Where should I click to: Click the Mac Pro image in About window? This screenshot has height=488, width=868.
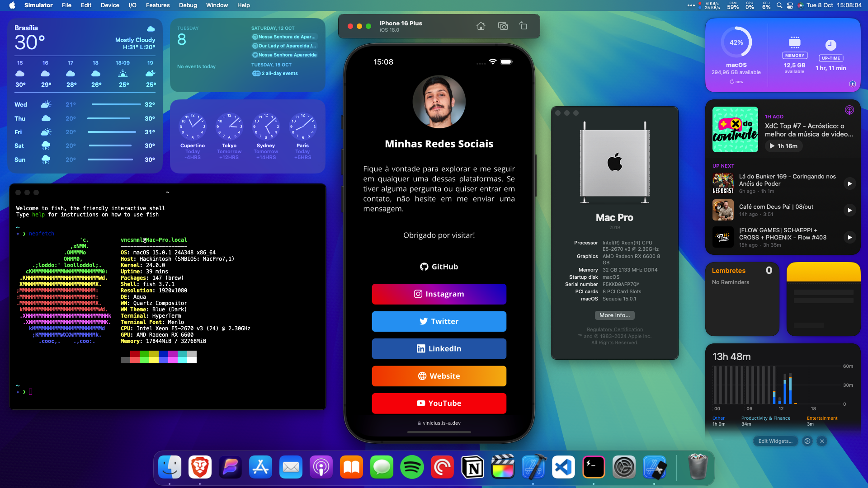point(614,163)
